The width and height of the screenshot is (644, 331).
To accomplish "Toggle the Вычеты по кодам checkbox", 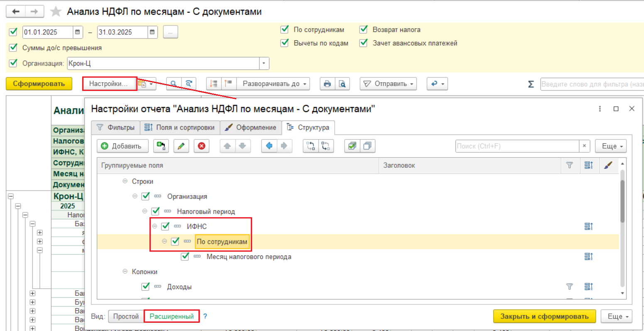I will click(x=285, y=43).
